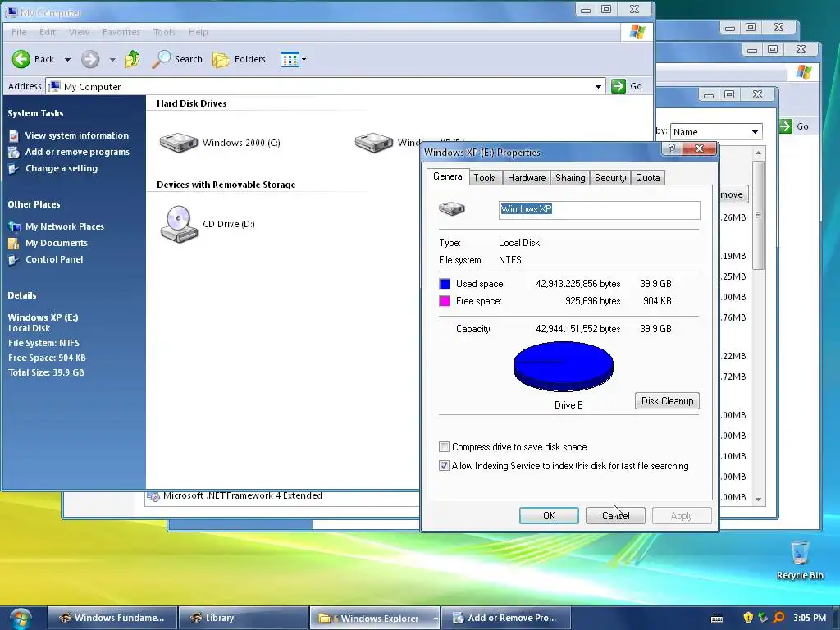This screenshot has height=630, width=840.
Task: Click scrollbar up arrow in Add/Remove list
Action: coord(758,153)
